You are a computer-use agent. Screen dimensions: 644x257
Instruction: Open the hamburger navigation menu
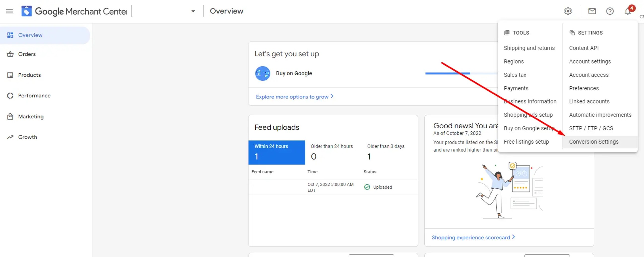point(10,11)
